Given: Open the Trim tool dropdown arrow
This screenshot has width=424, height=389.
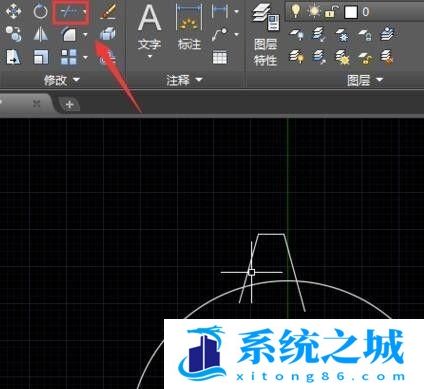Looking at the screenshot, I should tap(85, 12).
